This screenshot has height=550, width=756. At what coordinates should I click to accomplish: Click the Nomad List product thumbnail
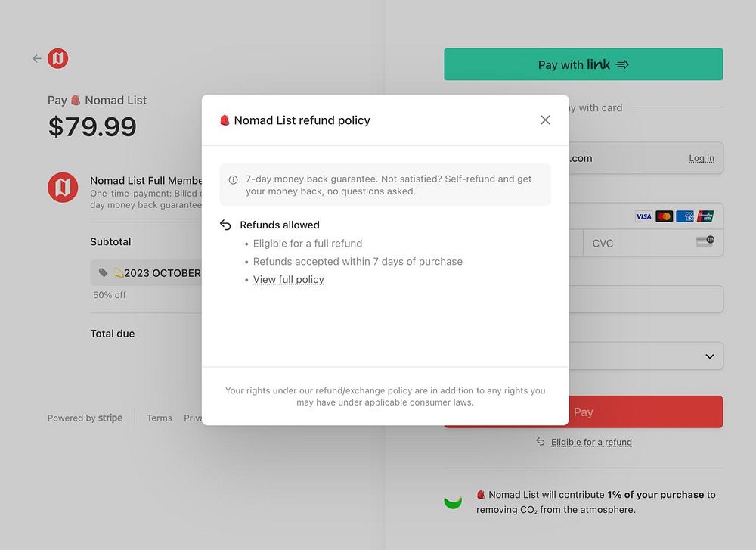(63, 188)
